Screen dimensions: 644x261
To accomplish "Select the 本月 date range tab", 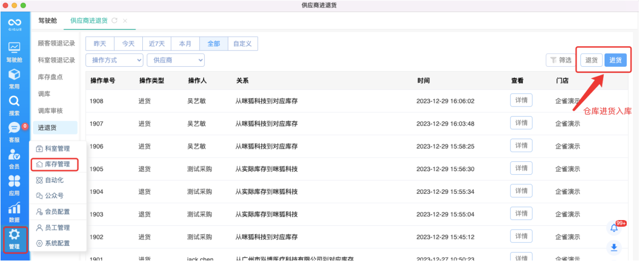I will [185, 44].
